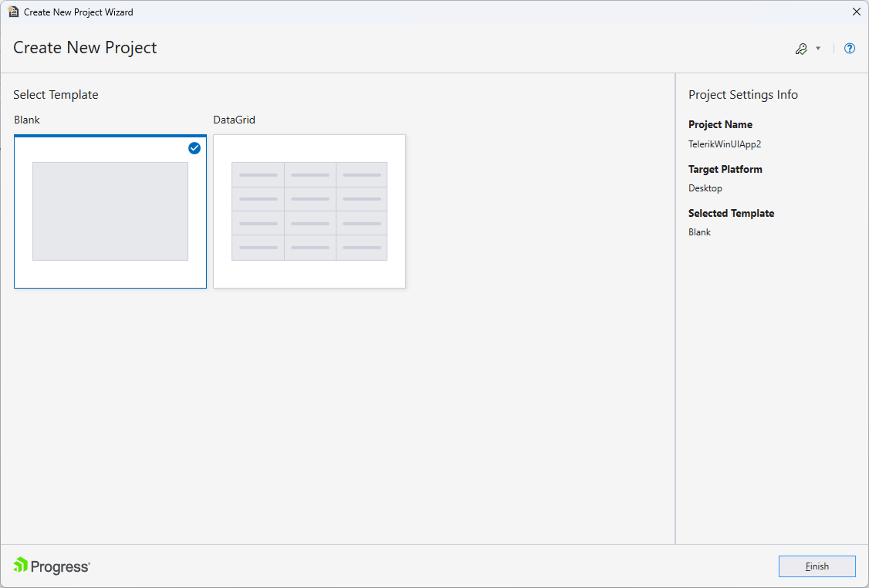Click the Progress arrow emblem

pos(22,566)
